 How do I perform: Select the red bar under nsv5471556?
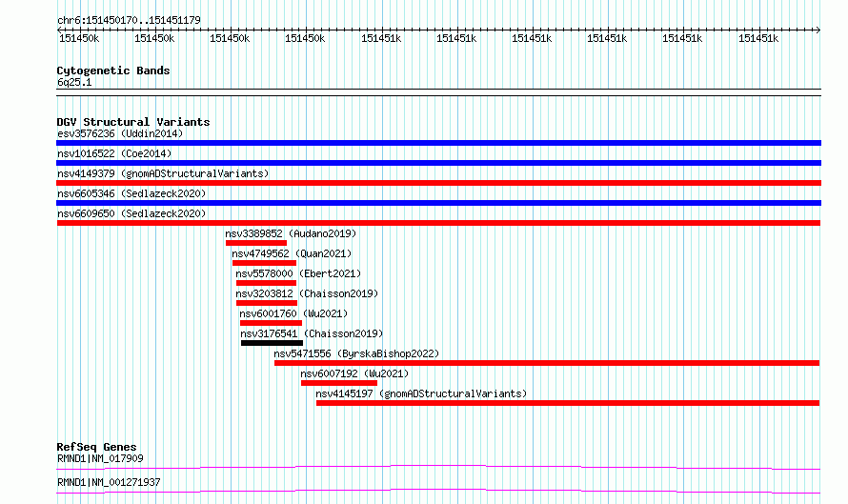point(547,363)
